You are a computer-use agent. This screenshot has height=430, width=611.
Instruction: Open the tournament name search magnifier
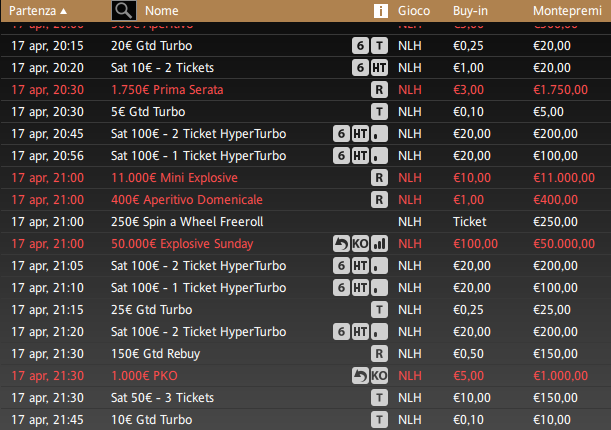point(124,11)
